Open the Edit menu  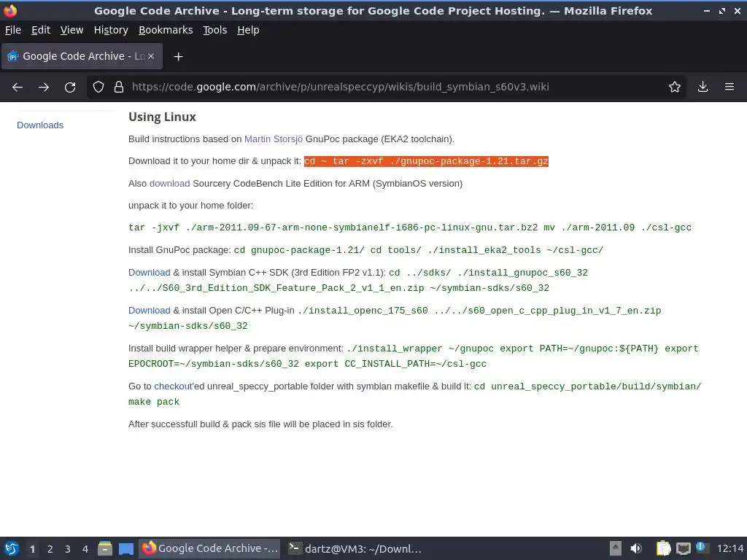(41, 30)
